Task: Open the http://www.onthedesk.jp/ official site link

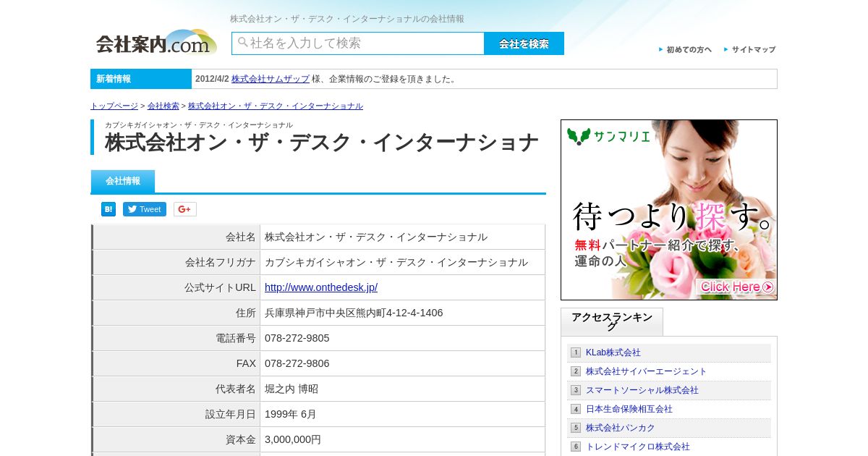Action: point(321,287)
